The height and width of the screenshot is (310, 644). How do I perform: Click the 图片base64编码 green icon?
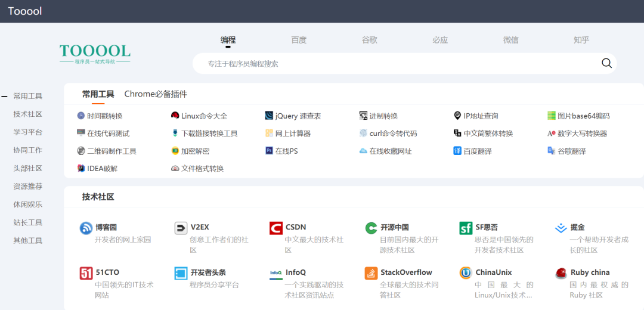click(x=551, y=116)
